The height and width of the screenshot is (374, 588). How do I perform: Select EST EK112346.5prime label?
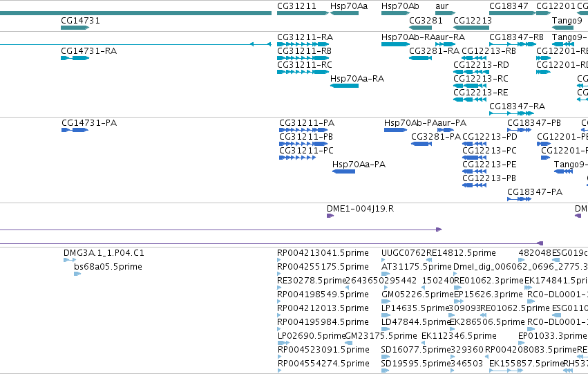459,336
